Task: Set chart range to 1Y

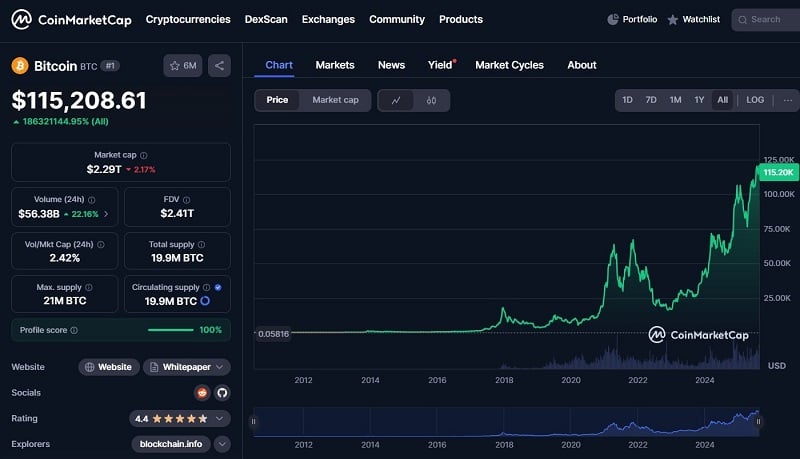Action: tap(699, 100)
